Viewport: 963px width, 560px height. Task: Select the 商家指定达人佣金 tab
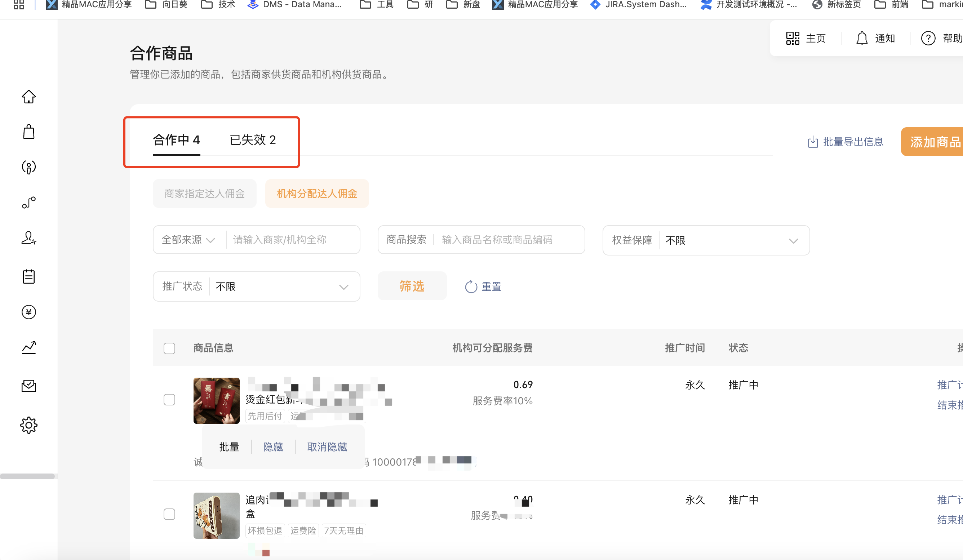[204, 194]
